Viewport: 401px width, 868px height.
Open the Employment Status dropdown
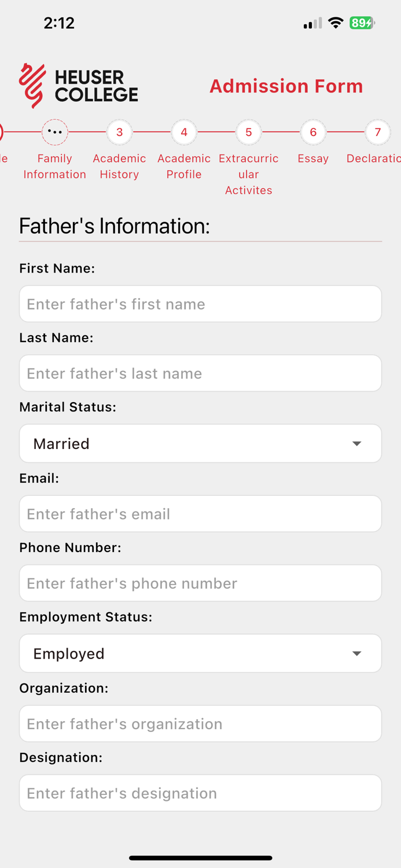[200, 653]
